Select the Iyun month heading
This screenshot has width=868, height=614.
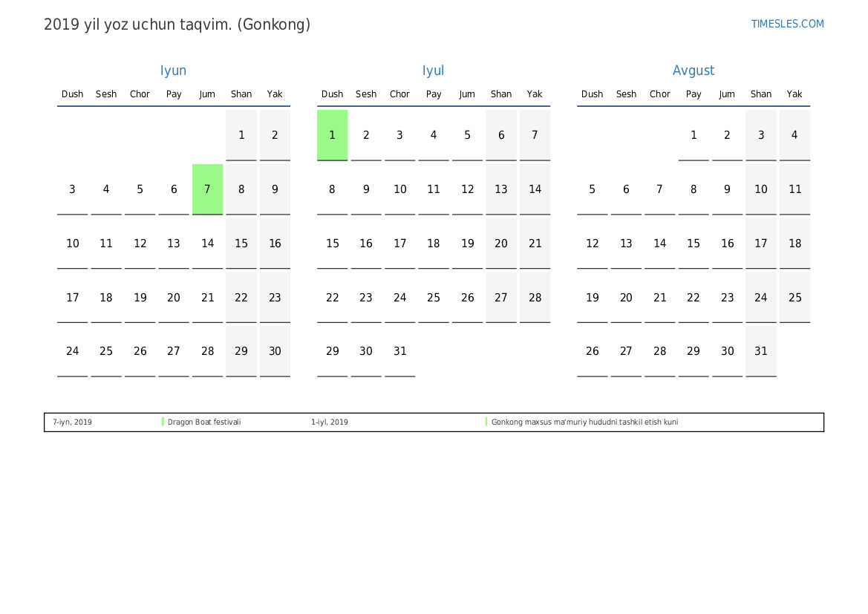click(173, 71)
